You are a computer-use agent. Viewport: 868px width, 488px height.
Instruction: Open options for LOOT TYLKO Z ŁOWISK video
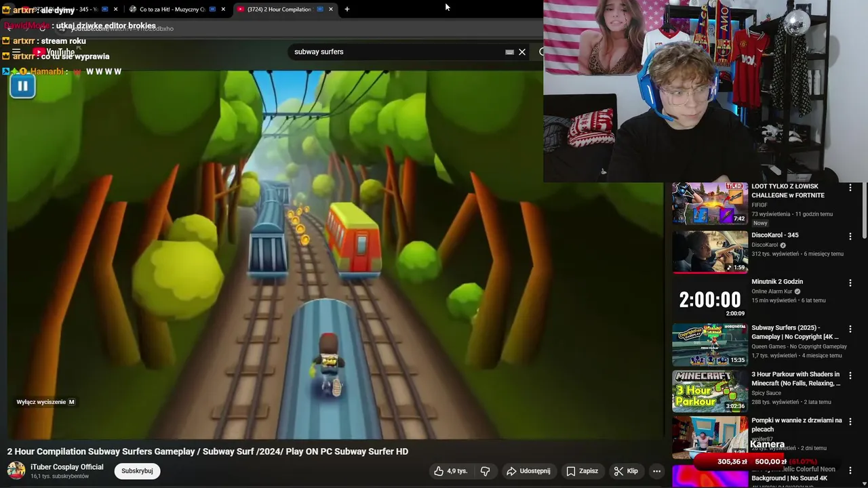850,188
